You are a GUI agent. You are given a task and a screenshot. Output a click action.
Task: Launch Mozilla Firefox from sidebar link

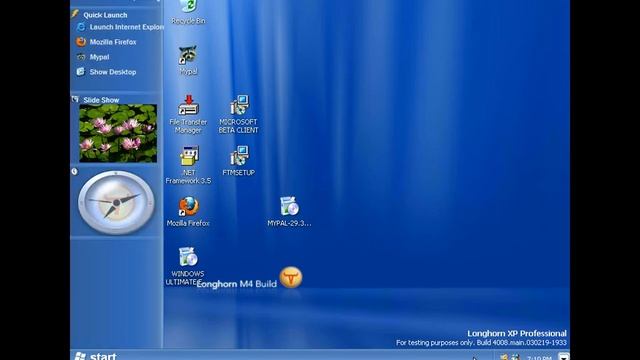pyautogui.click(x=113, y=42)
